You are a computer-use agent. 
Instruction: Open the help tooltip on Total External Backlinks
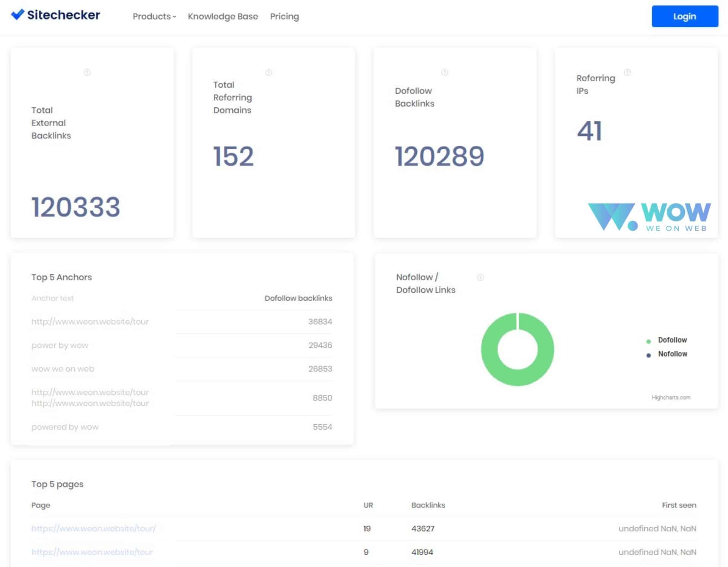pyautogui.click(x=88, y=72)
